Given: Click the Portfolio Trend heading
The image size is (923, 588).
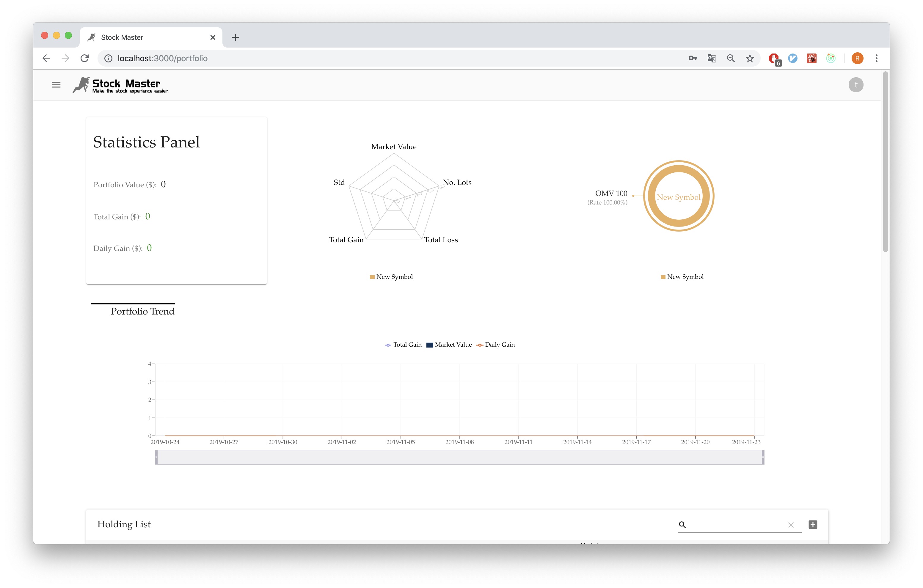Looking at the screenshot, I should pyautogui.click(x=143, y=311).
